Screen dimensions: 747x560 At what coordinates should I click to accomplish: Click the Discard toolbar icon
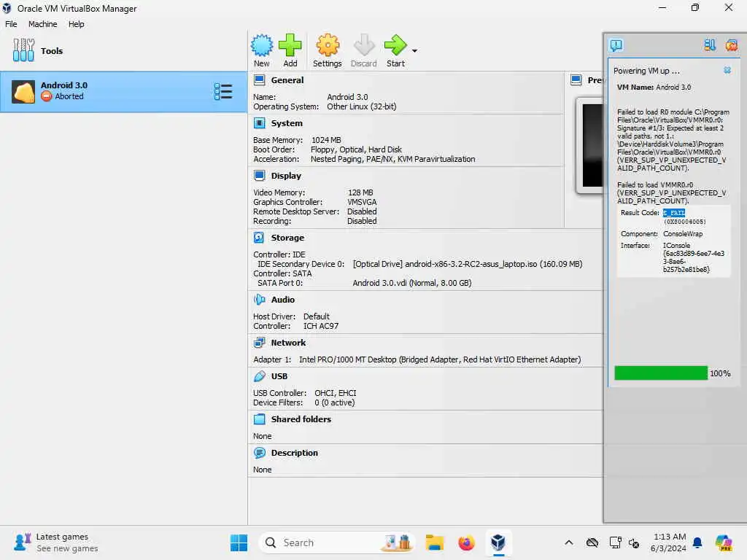tap(364, 46)
